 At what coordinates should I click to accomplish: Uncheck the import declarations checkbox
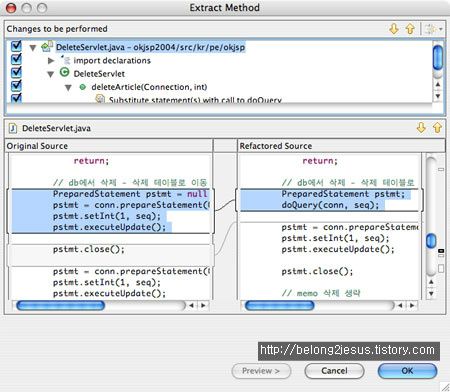[x=16, y=59]
